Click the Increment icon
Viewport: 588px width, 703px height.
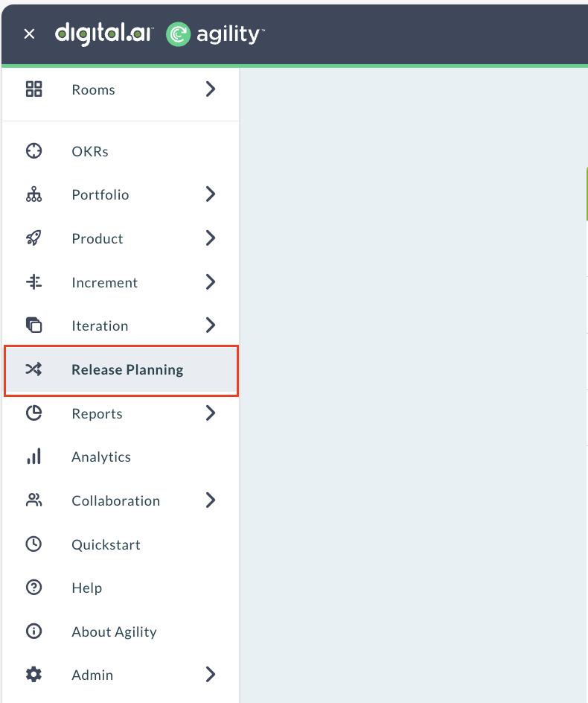(x=33, y=281)
